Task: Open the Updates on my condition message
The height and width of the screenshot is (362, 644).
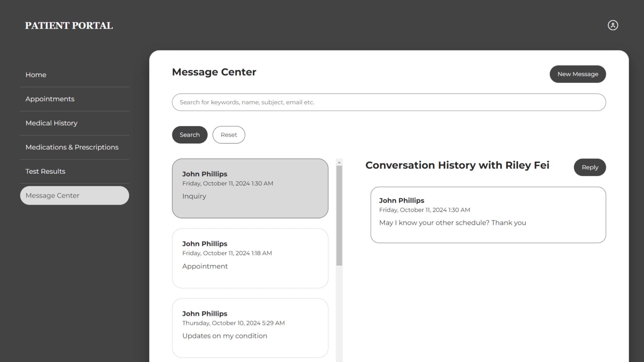Action: (x=250, y=328)
